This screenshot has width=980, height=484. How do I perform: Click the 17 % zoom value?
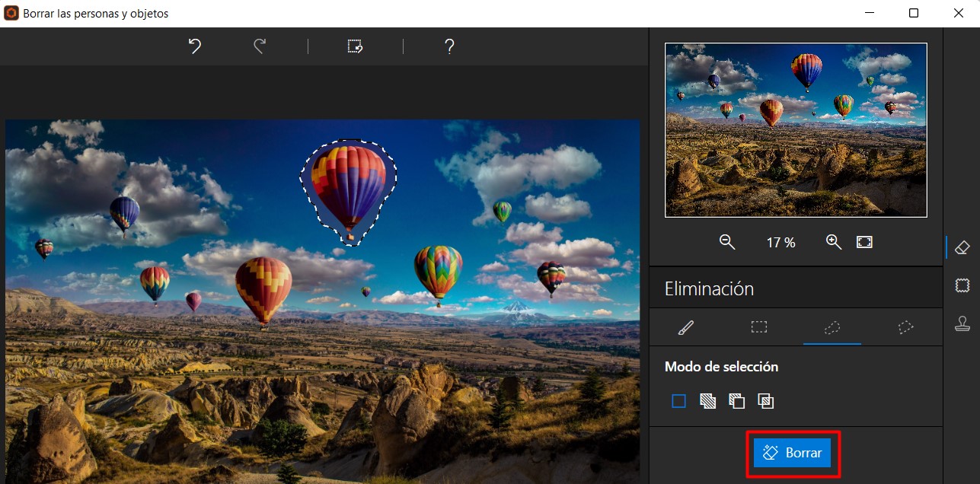click(x=780, y=243)
